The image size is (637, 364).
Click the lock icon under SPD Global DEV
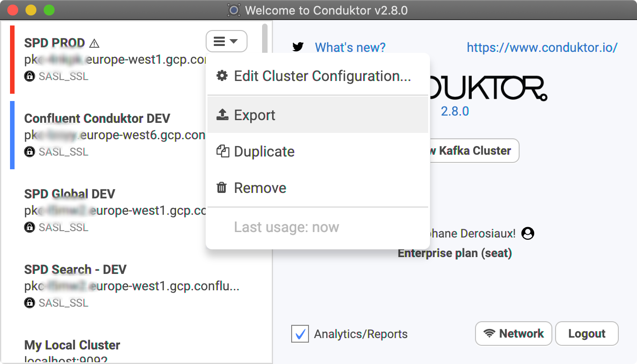(x=30, y=227)
